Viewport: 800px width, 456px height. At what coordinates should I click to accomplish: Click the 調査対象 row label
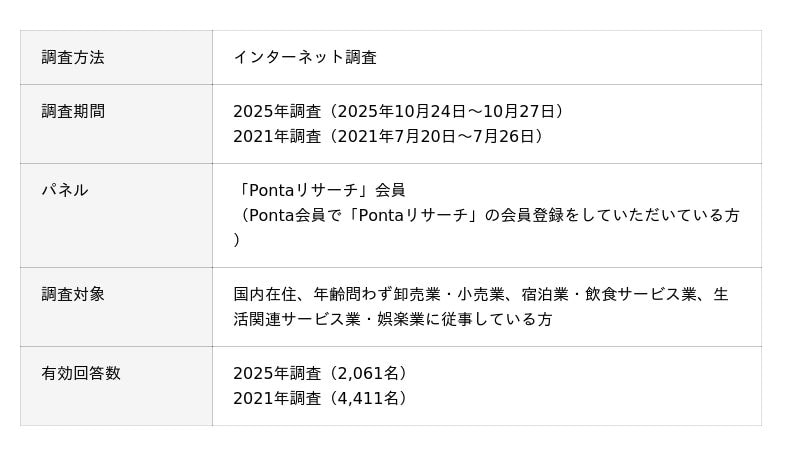[73, 295]
